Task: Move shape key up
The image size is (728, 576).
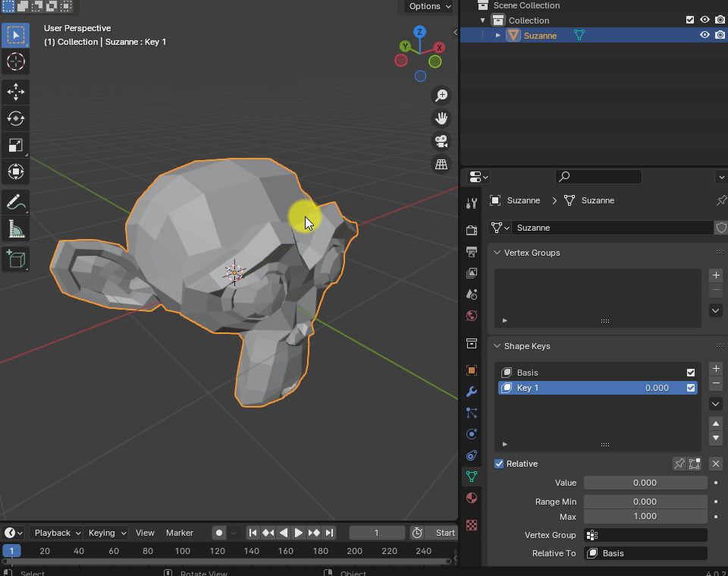Action: click(716, 423)
